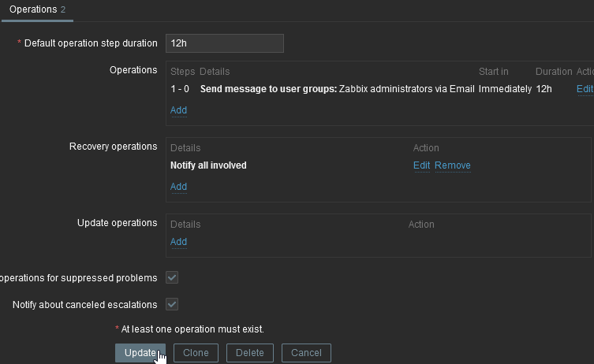Click the Notify all involved details text
Screen dimensions: 594x364
208,165
